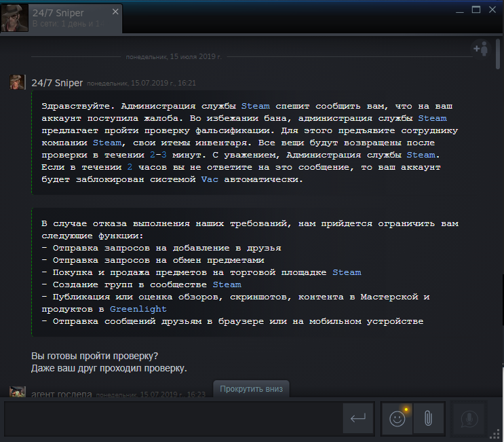Attach a file with the paperclip icon
The height and width of the screenshot is (442, 504).
click(x=428, y=418)
